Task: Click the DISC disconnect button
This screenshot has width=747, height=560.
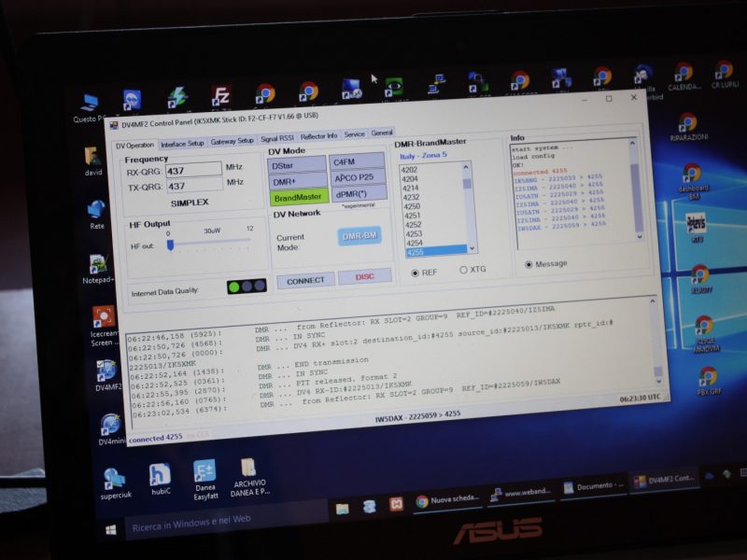Action: (364, 276)
